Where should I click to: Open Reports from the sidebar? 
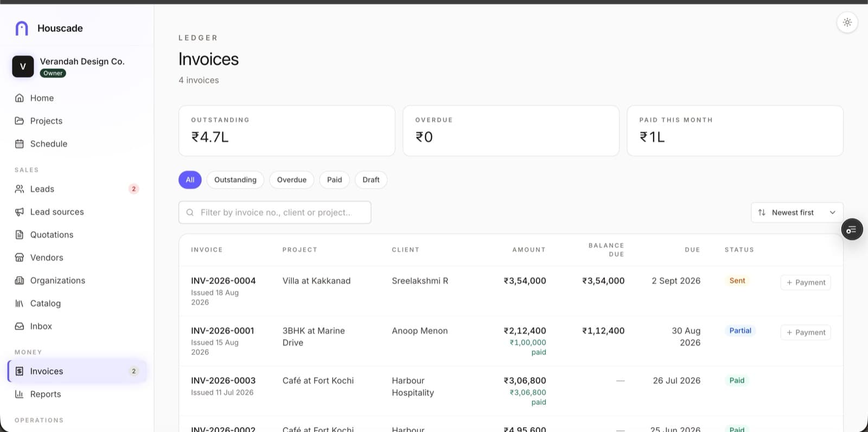pyautogui.click(x=77, y=394)
